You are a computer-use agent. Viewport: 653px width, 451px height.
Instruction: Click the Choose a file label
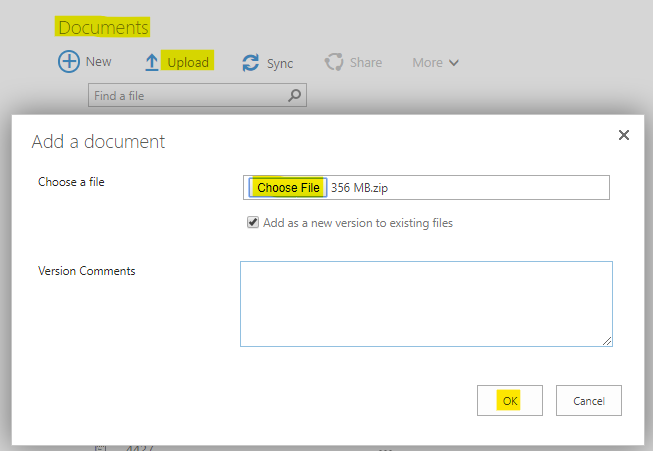click(71, 182)
